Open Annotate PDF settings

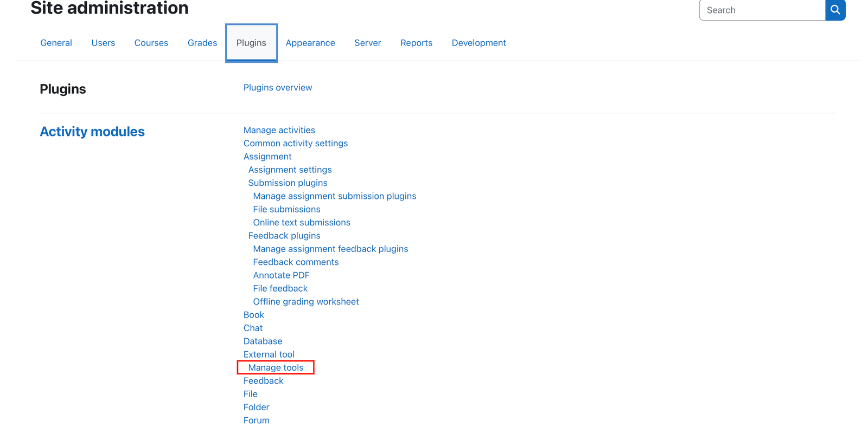click(x=281, y=275)
